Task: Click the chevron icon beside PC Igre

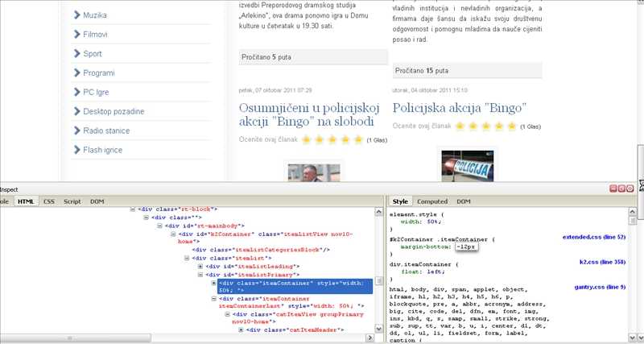Action: pos(76,92)
